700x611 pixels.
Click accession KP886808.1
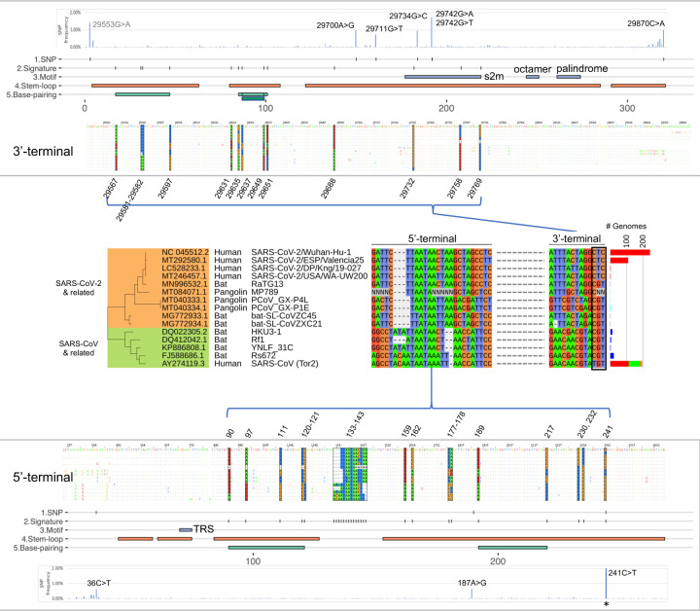click(x=184, y=348)
